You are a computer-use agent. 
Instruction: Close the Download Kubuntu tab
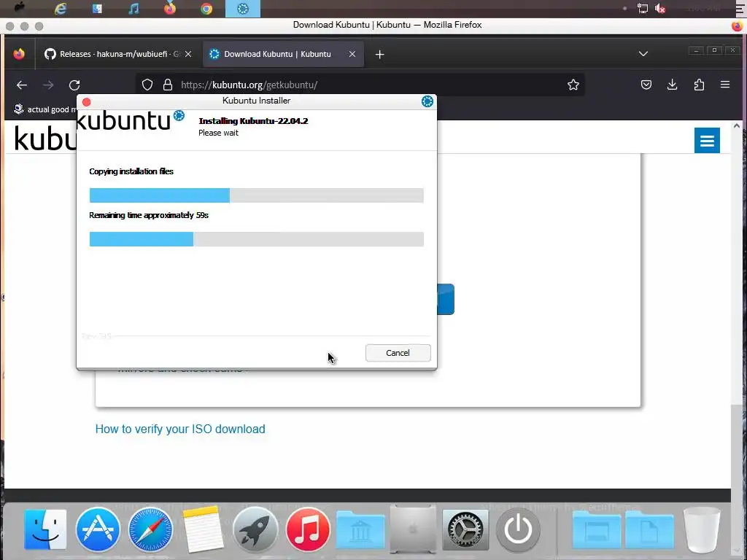click(x=352, y=54)
